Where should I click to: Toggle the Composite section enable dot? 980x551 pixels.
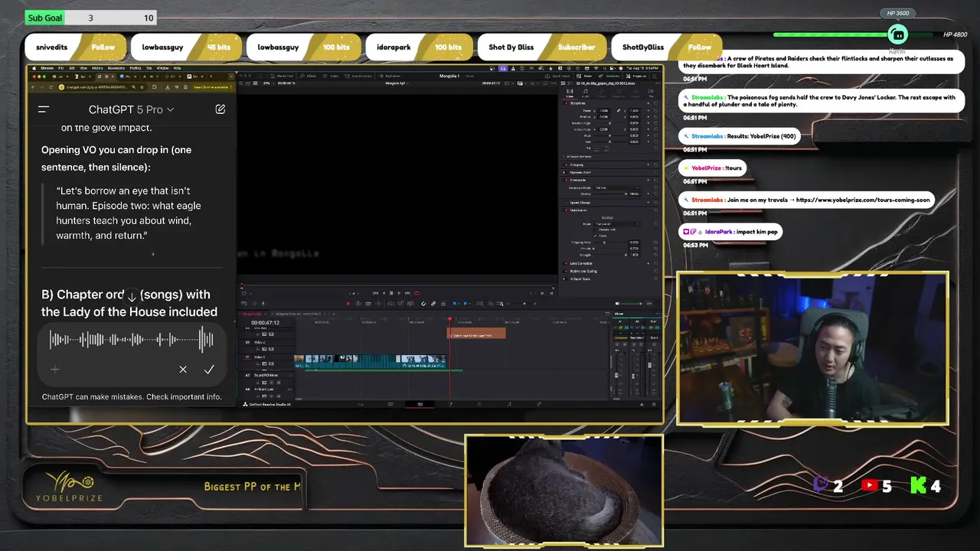[566, 180]
